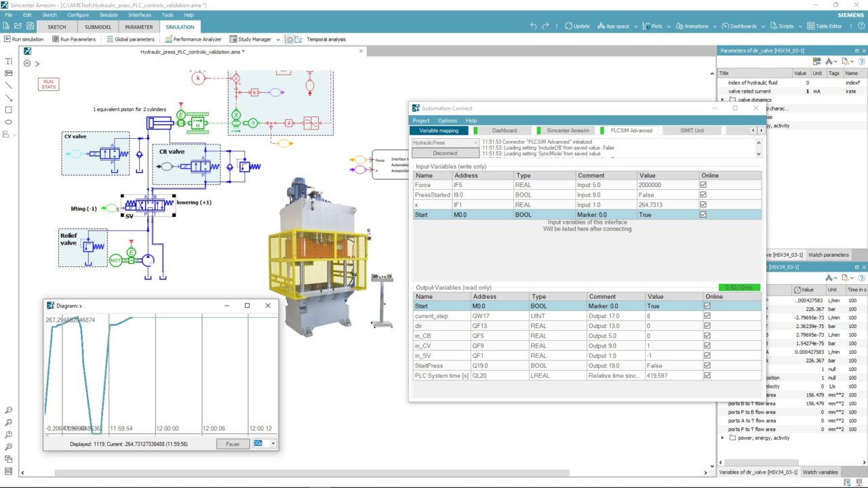Click the RUN STATS button on sketch
868x488 pixels.
point(50,84)
